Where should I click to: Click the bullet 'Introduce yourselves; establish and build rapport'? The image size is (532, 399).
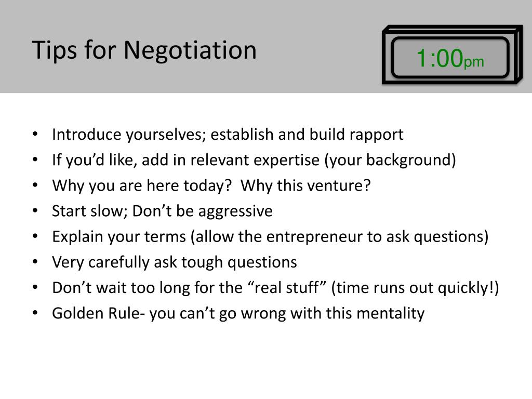point(228,135)
